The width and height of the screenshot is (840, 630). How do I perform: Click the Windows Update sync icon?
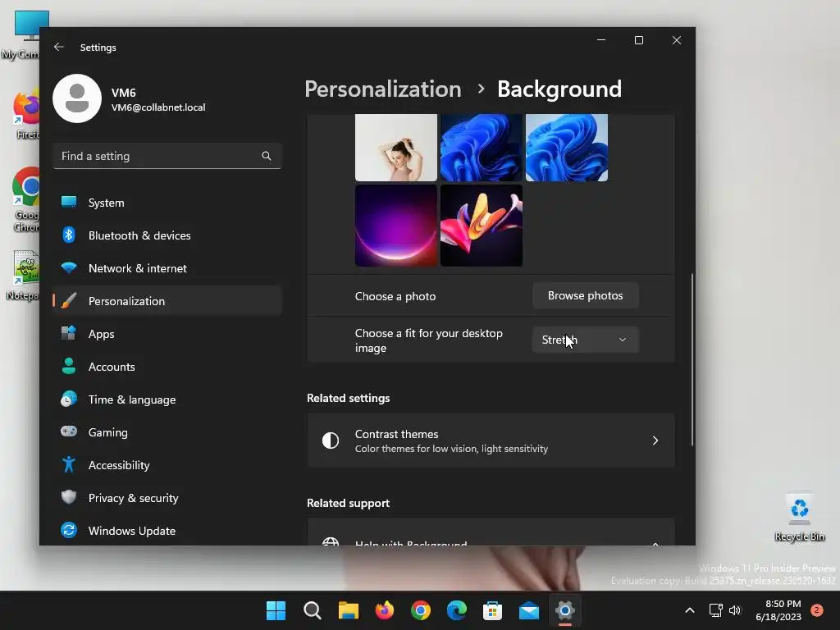[x=69, y=530]
